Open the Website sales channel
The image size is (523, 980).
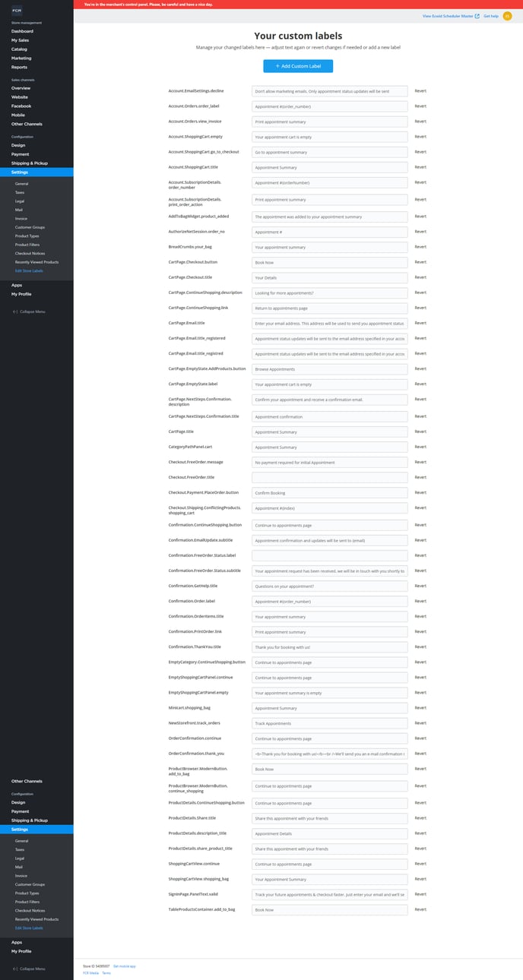pos(20,97)
